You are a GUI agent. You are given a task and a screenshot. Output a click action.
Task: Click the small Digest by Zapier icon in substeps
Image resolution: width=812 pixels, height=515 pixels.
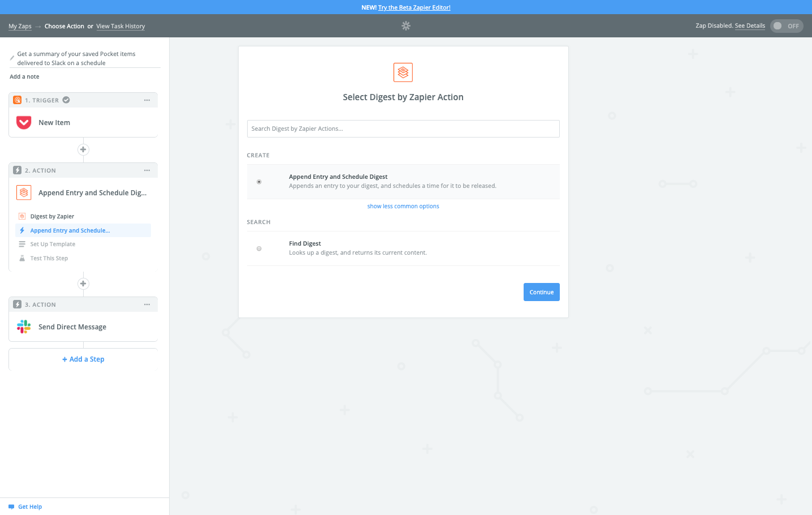pos(22,216)
